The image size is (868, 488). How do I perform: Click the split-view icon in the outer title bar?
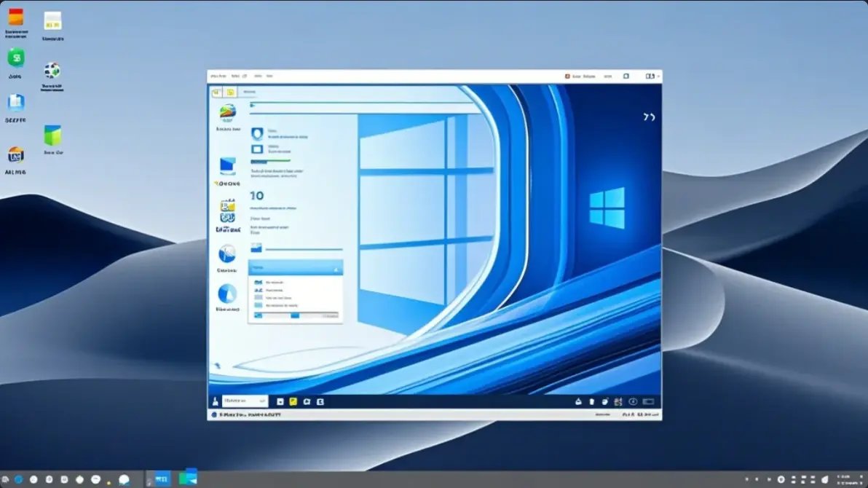point(650,76)
